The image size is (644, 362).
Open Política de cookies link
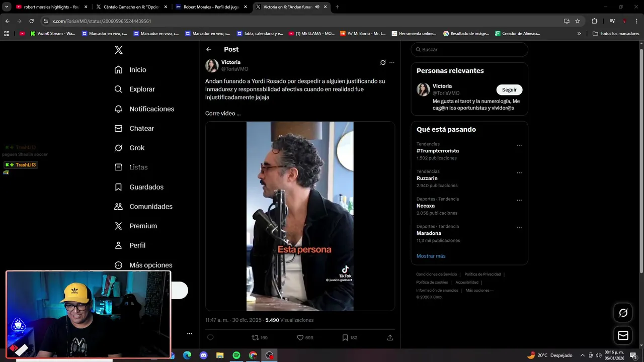[x=432, y=283]
